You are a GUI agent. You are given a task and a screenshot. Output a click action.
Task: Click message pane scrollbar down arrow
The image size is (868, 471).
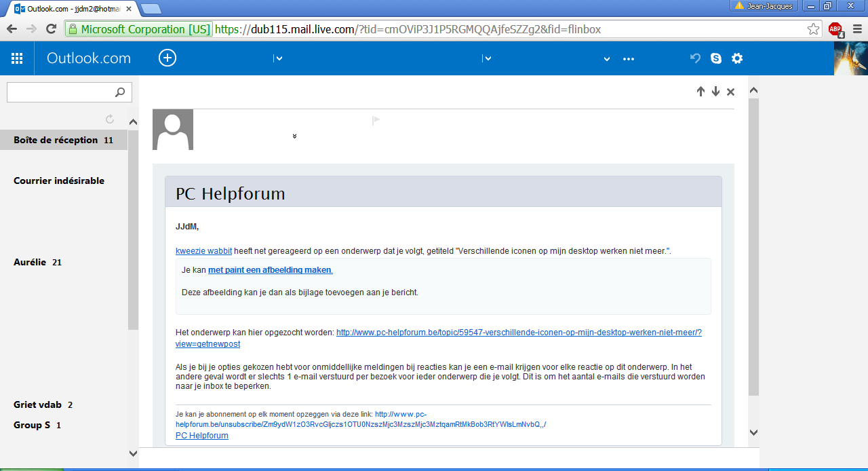coord(753,432)
